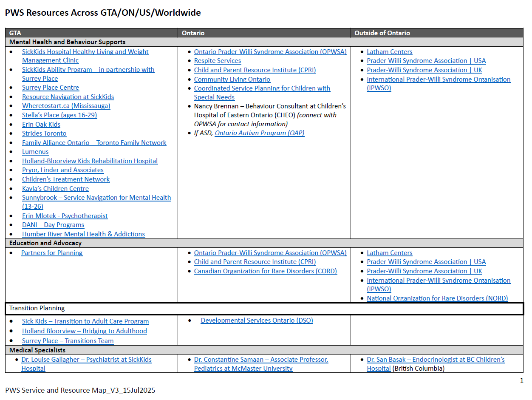This screenshot has height=400, width=532.
Task: Click the Respite Services link
Action: coord(218,61)
